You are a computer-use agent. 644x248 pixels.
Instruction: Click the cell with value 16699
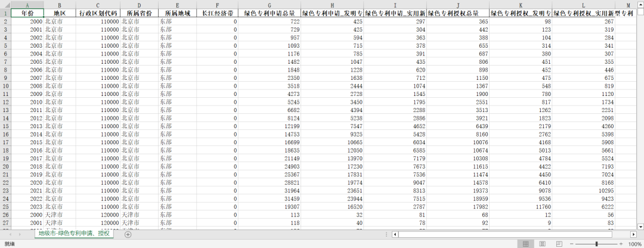269,142
